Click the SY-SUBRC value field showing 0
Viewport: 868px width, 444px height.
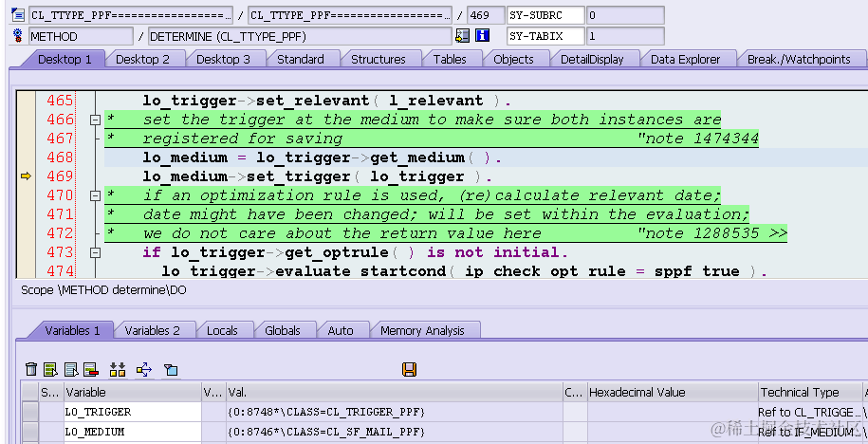(625, 15)
